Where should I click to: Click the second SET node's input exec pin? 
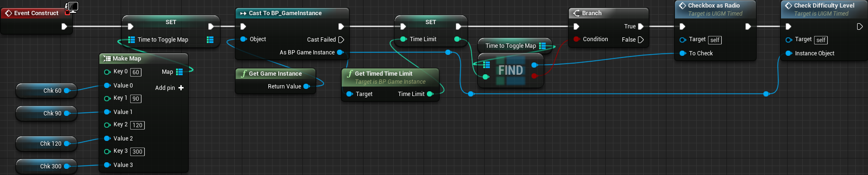(403, 26)
